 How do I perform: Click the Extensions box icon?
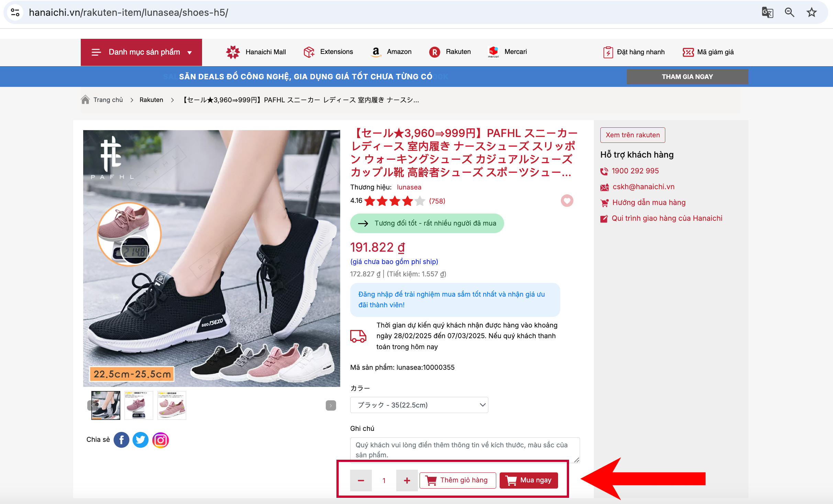pyautogui.click(x=309, y=52)
